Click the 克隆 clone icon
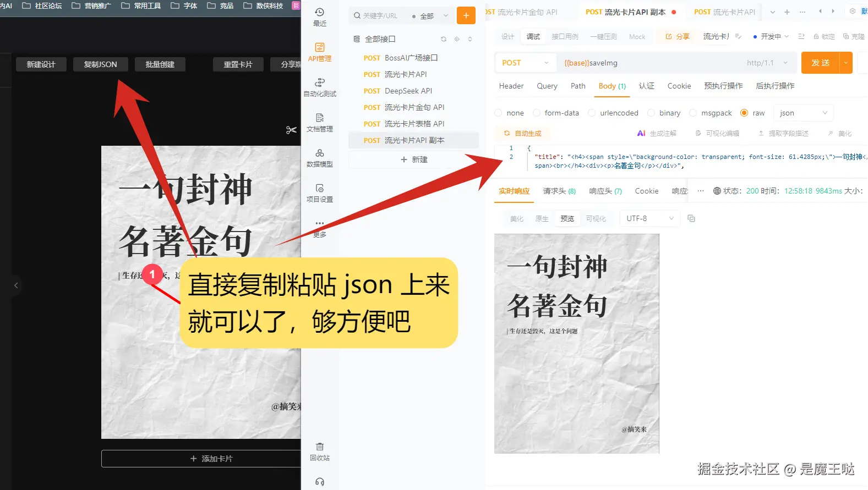 [x=854, y=36]
